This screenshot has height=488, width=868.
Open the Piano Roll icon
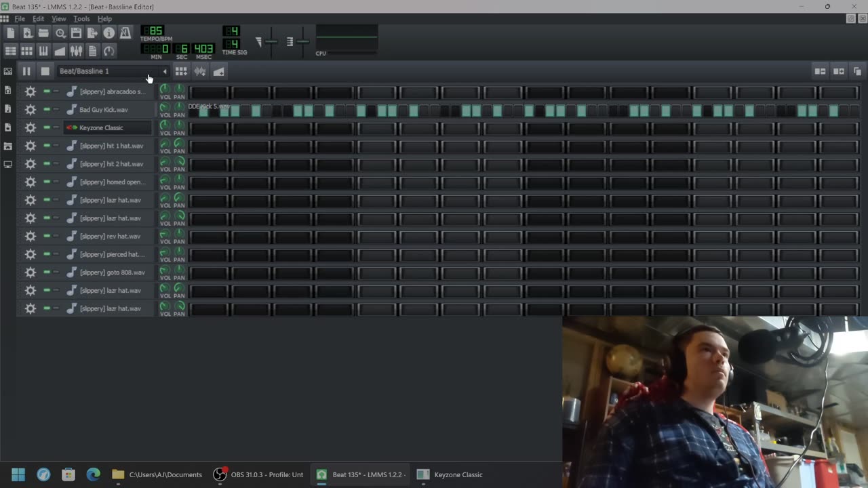43,51
